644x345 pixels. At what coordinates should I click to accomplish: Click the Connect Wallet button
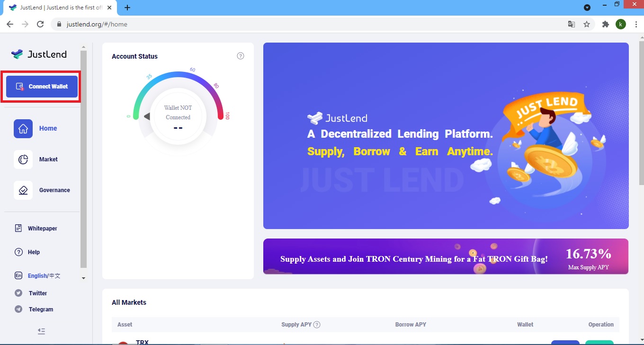click(x=42, y=87)
